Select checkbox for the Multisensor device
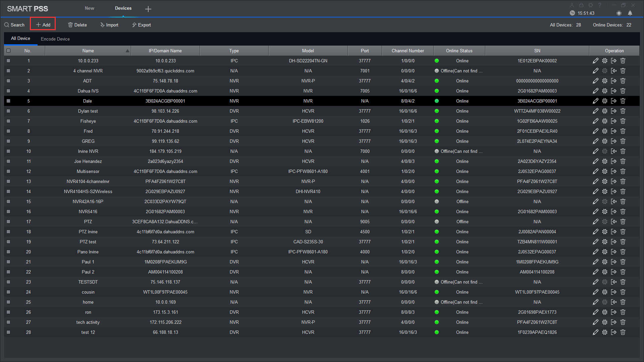Screen dimensions: 644x362 8,171
